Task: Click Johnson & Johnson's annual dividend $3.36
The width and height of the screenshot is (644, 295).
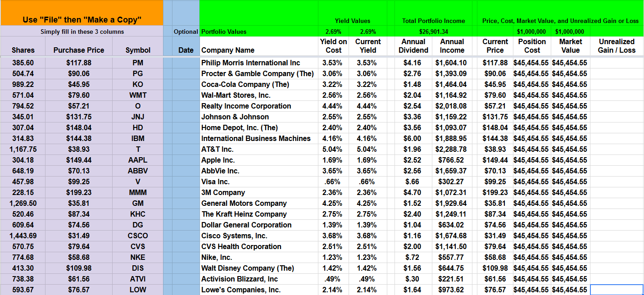Action: pyautogui.click(x=413, y=117)
